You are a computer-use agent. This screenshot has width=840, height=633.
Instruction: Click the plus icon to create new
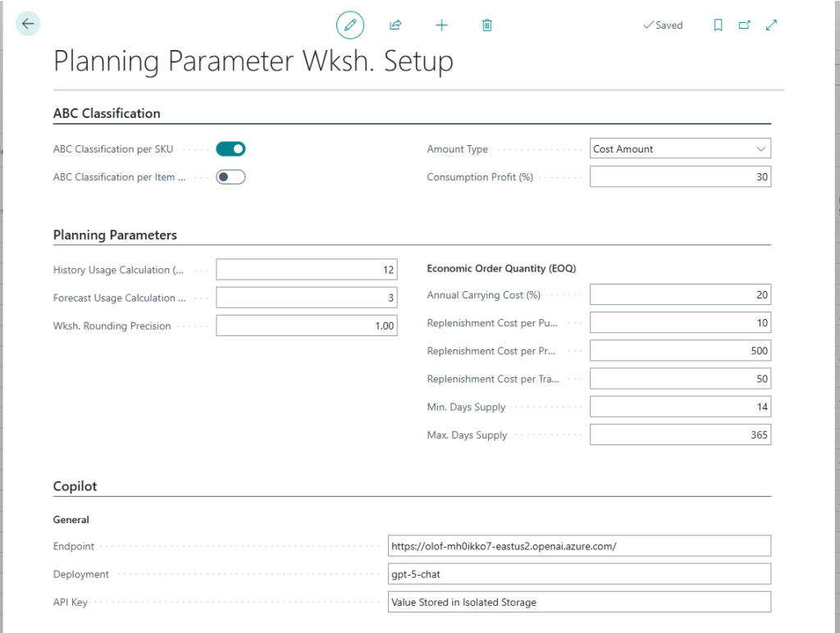click(441, 25)
